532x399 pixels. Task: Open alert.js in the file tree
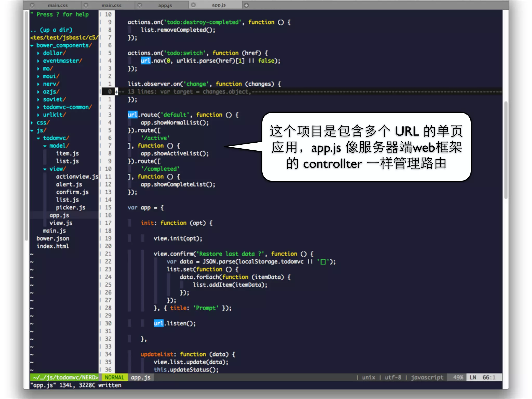pyautogui.click(x=69, y=184)
